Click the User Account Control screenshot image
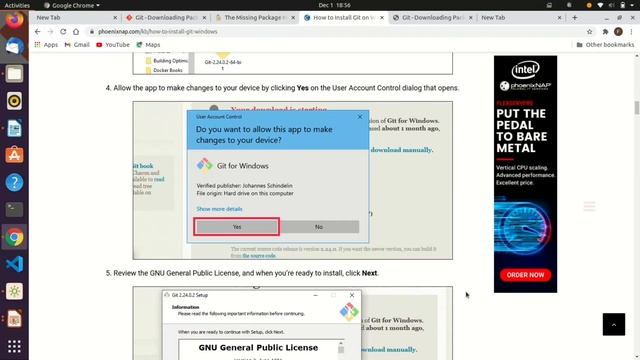The width and height of the screenshot is (640, 360). 293,180
